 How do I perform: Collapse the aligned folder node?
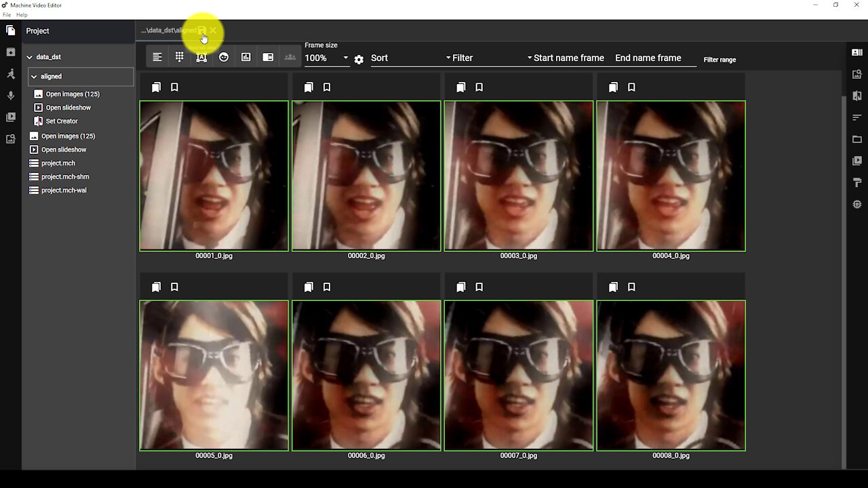pos(34,77)
